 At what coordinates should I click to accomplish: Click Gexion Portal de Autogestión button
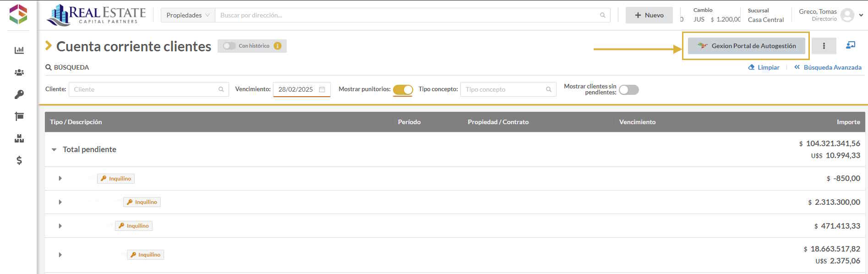click(x=746, y=46)
